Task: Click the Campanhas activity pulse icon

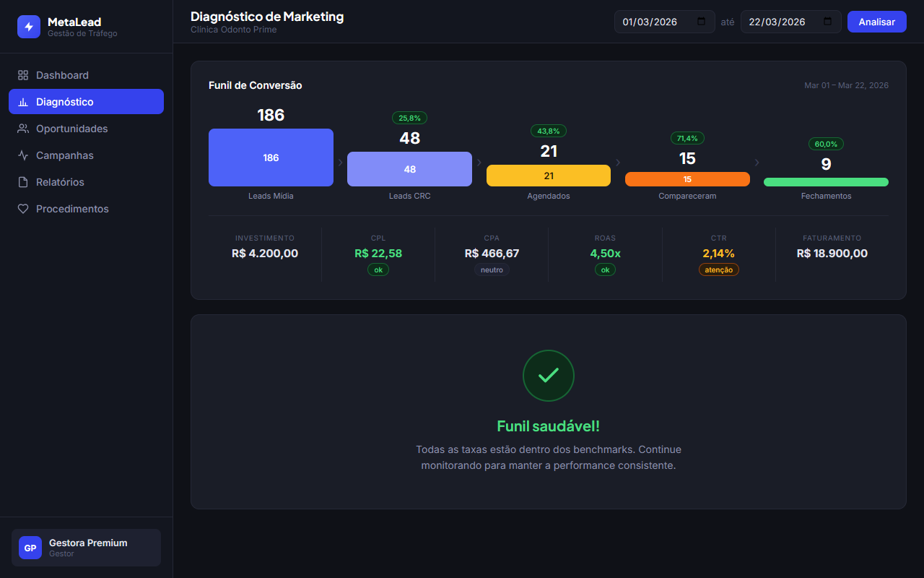Action: click(23, 155)
